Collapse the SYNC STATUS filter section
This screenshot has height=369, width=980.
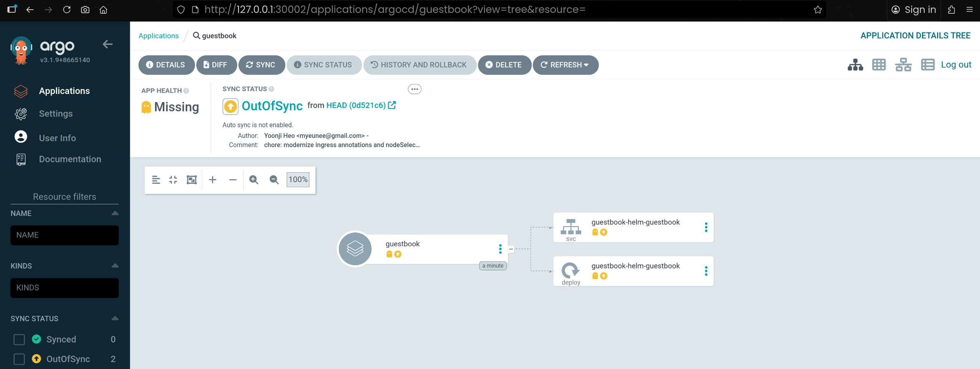click(115, 318)
